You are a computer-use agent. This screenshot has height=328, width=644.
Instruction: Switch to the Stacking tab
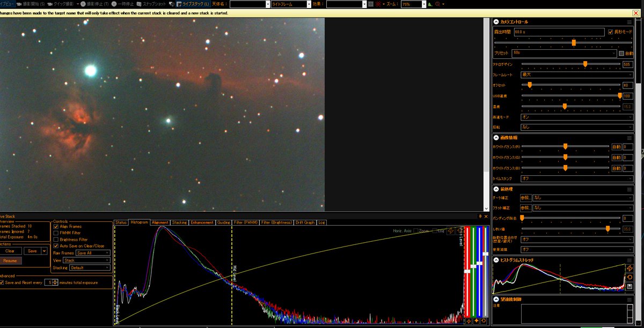click(x=179, y=222)
